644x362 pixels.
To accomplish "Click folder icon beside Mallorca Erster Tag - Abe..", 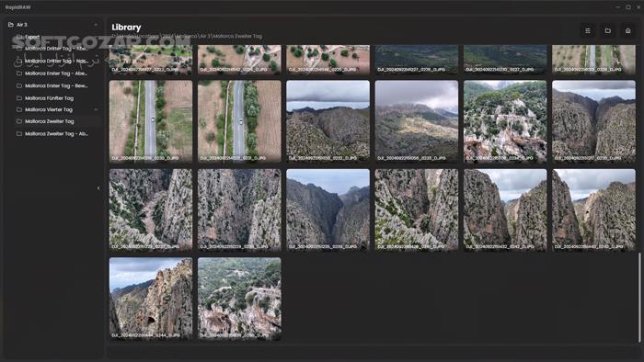I will [x=19, y=74].
